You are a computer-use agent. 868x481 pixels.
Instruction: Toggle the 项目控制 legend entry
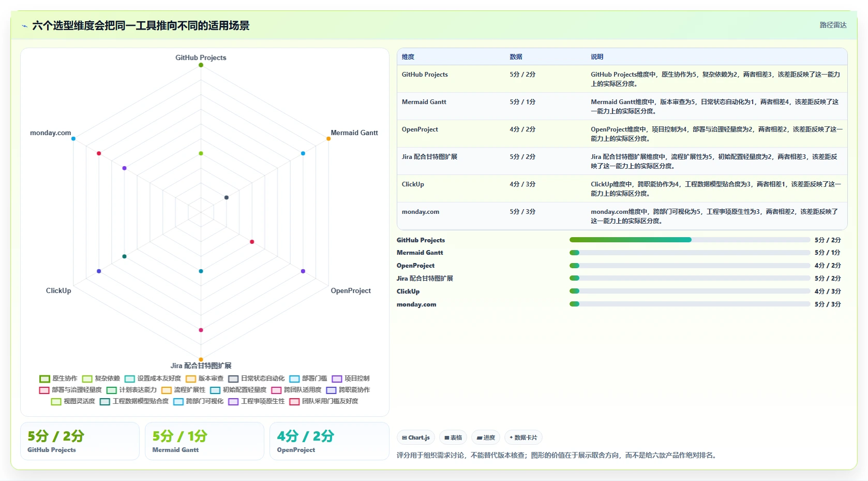pyautogui.click(x=351, y=378)
